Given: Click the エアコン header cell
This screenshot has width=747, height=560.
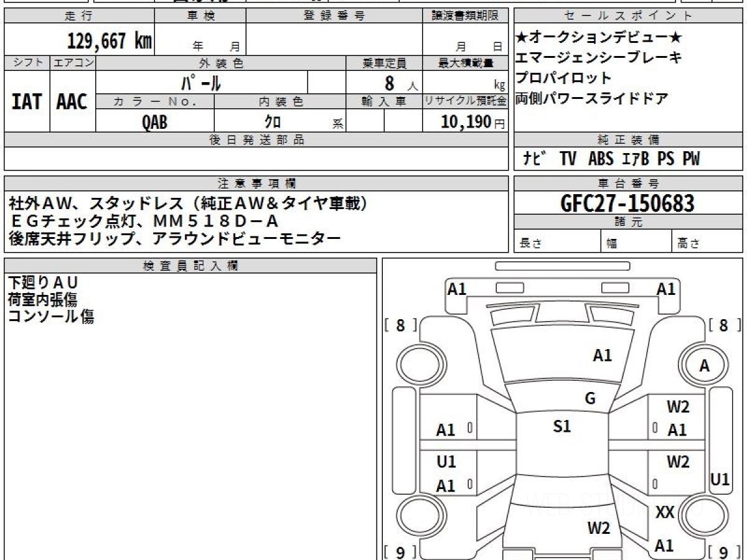Looking at the screenshot, I should tap(73, 63).
